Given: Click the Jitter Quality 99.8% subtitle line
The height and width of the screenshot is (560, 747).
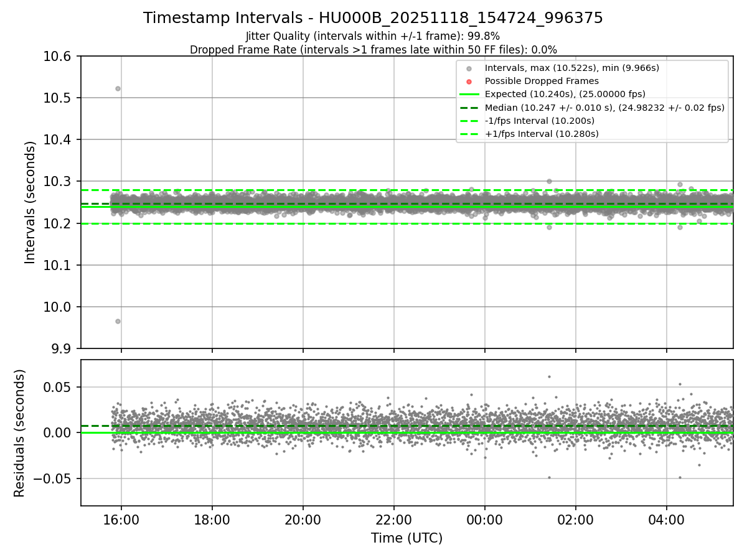Looking at the screenshot, I should click(373, 36).
